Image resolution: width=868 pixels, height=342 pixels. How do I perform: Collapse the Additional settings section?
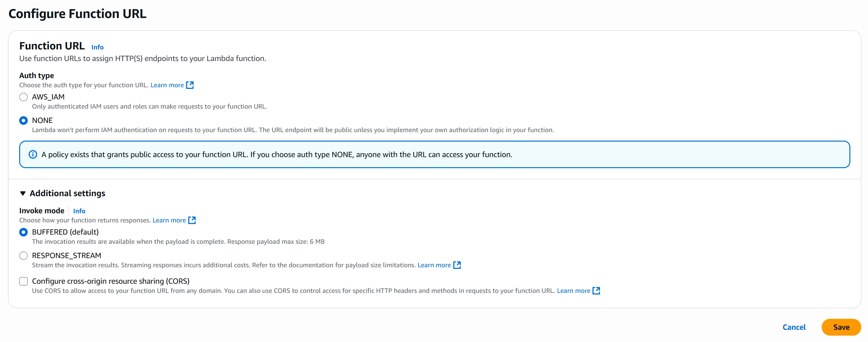(23, 193)
